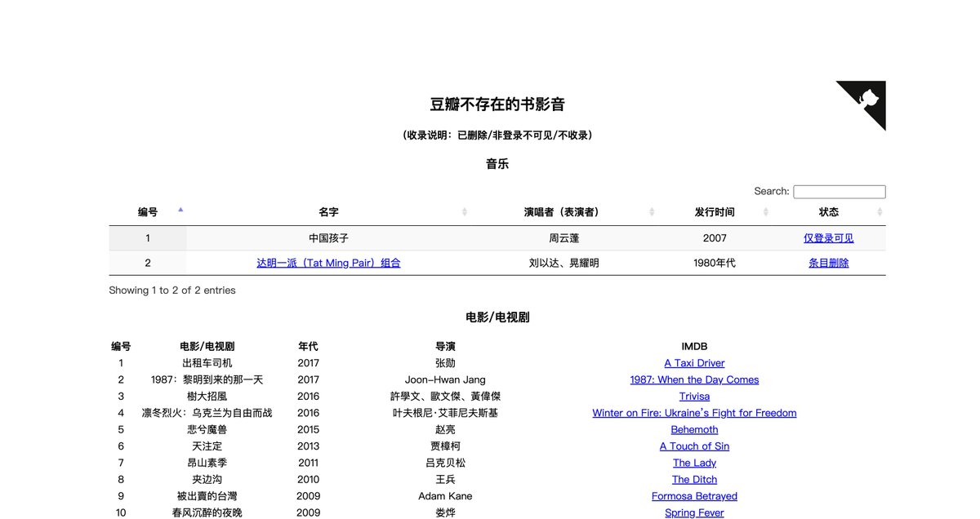Screen dimensions: 980x519
Task: Open A Touch of Sin link
Action: click(694, 446)
